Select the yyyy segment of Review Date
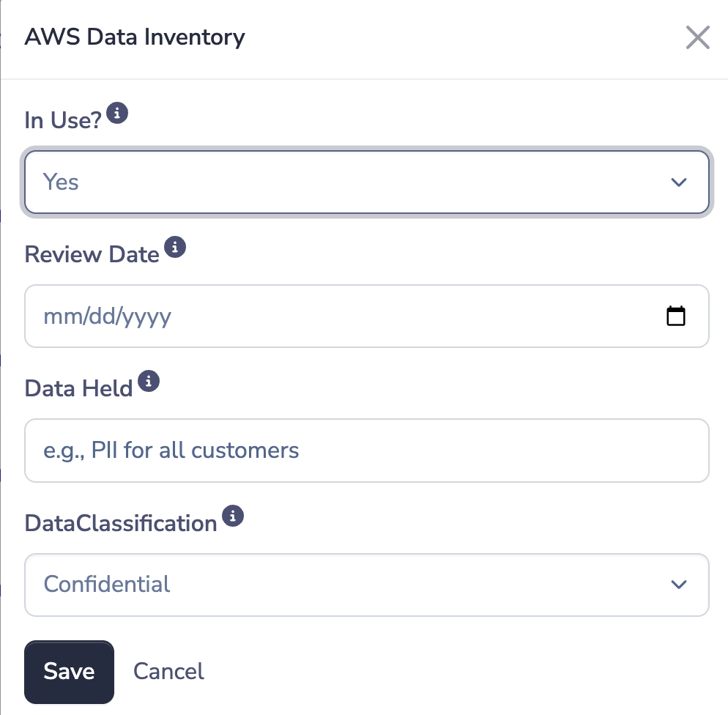The width and height of the screenshot is (728, 715). [146, 316]
